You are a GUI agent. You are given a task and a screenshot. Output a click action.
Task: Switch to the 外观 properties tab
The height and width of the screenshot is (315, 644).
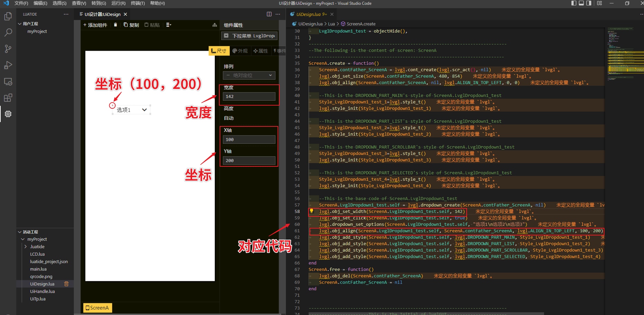coord(240,51)
